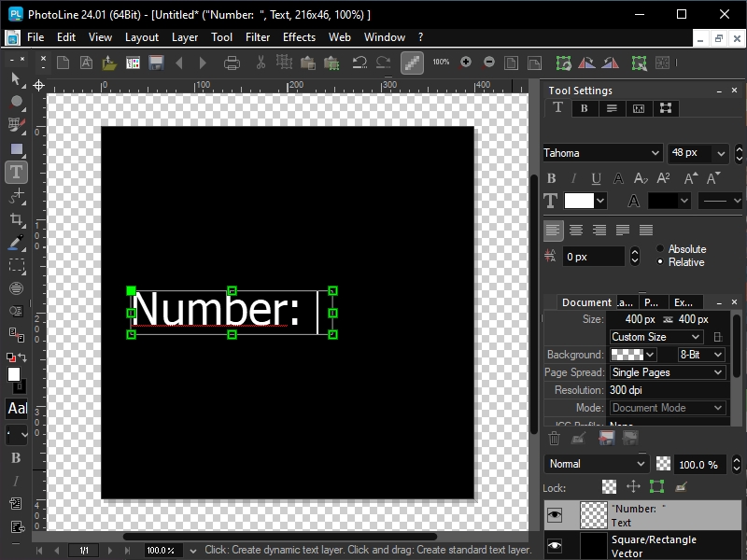Flip layer horizontally icon
747x560 pixels.
(x=586, y=63)
